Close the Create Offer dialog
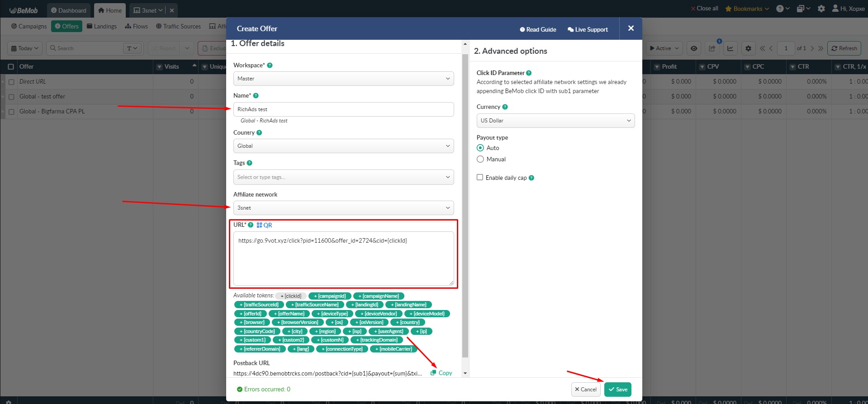The height and width of the screenshot is (404, 868). coord(631,28)
